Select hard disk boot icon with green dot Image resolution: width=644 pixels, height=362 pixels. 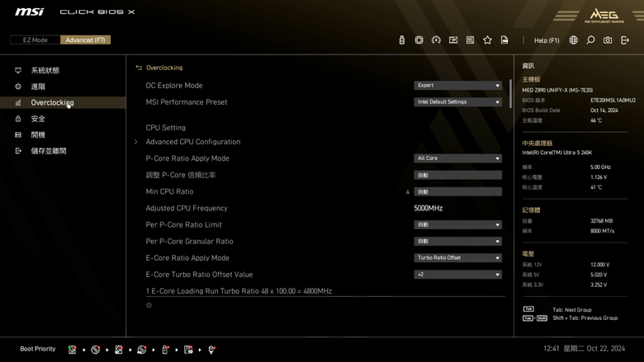click(x=73, y=350)
